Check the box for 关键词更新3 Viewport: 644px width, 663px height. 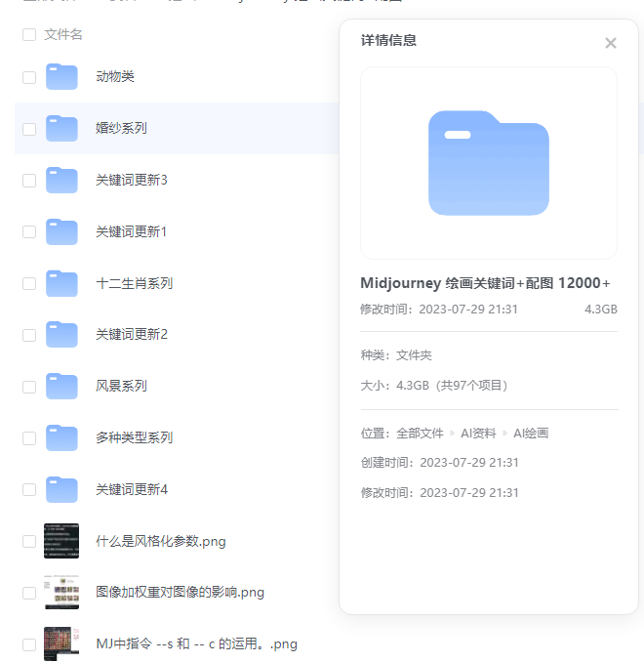(29, 181)
